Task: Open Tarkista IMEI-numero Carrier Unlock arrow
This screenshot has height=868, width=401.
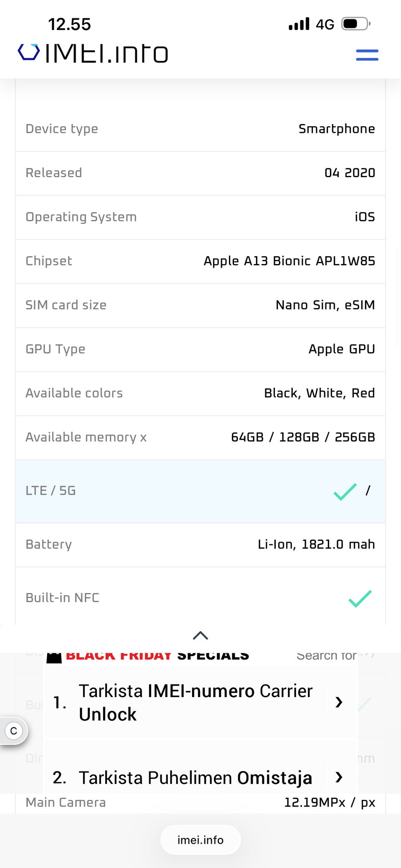Action: click(x=339, y=702)
